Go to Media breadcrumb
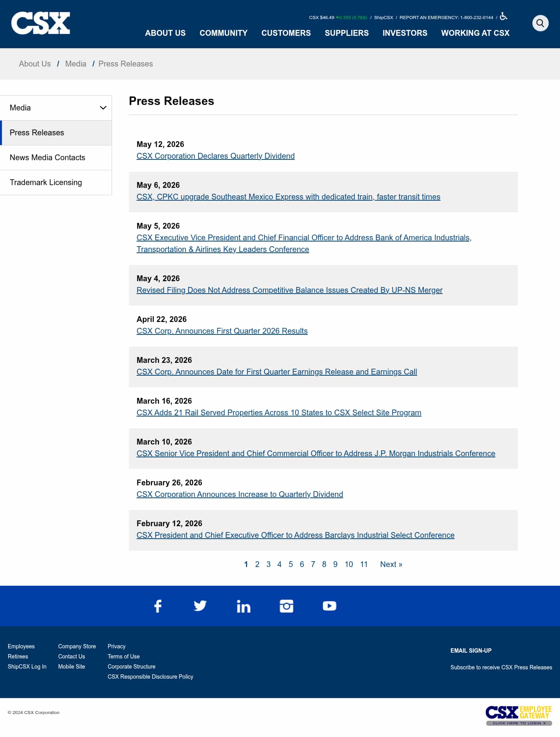This screenshot has height=737, width=560. (x=76, y=64)
